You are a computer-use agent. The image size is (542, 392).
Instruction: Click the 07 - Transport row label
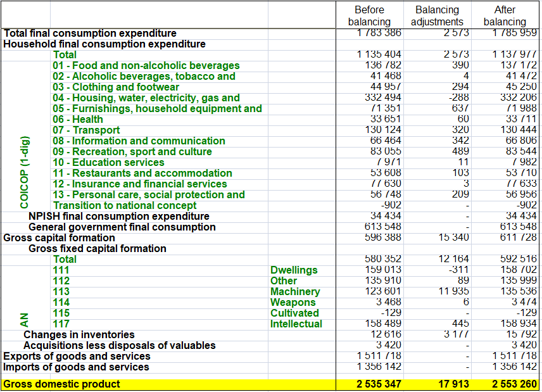pyautogui.click(x=86, y=130)
